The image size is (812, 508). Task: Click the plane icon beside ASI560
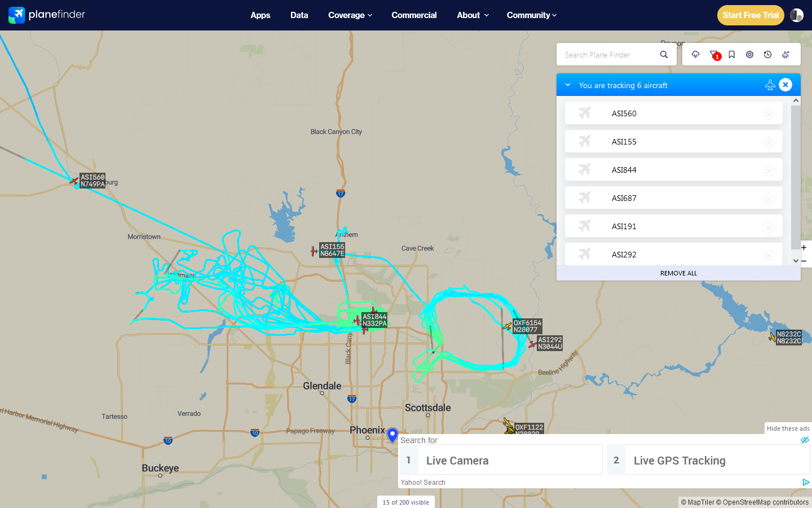tap(585, 113)
